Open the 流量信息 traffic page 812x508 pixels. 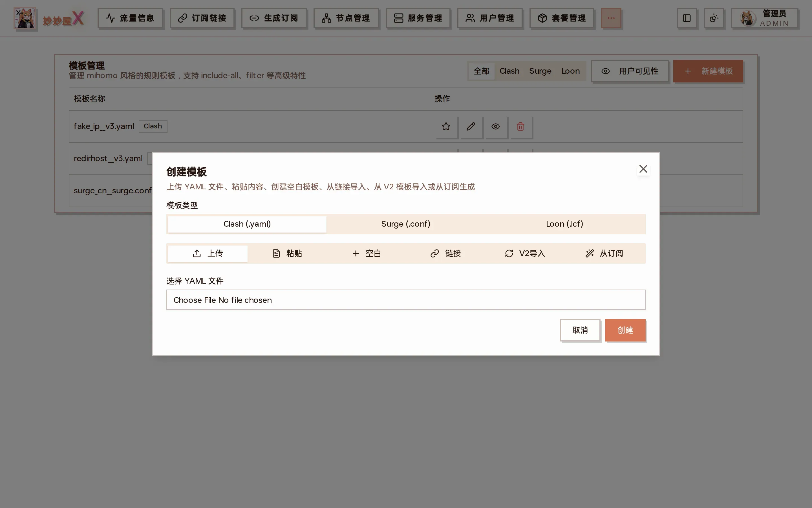click(x=130, y=18)
